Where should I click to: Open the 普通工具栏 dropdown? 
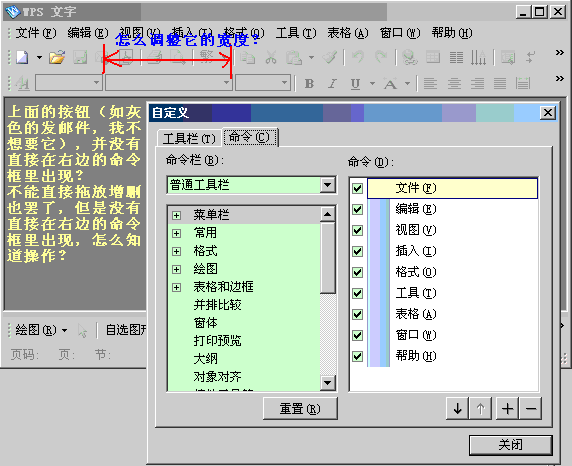coord(328,185)
